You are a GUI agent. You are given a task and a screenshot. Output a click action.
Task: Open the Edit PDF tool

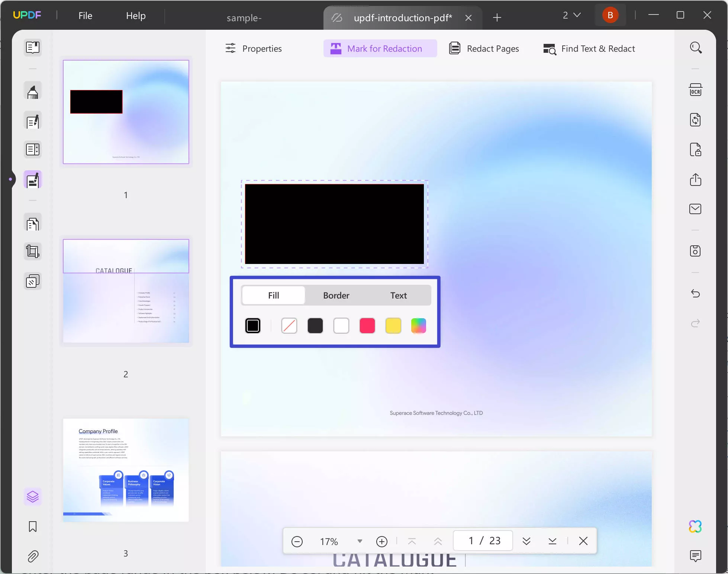33,121
